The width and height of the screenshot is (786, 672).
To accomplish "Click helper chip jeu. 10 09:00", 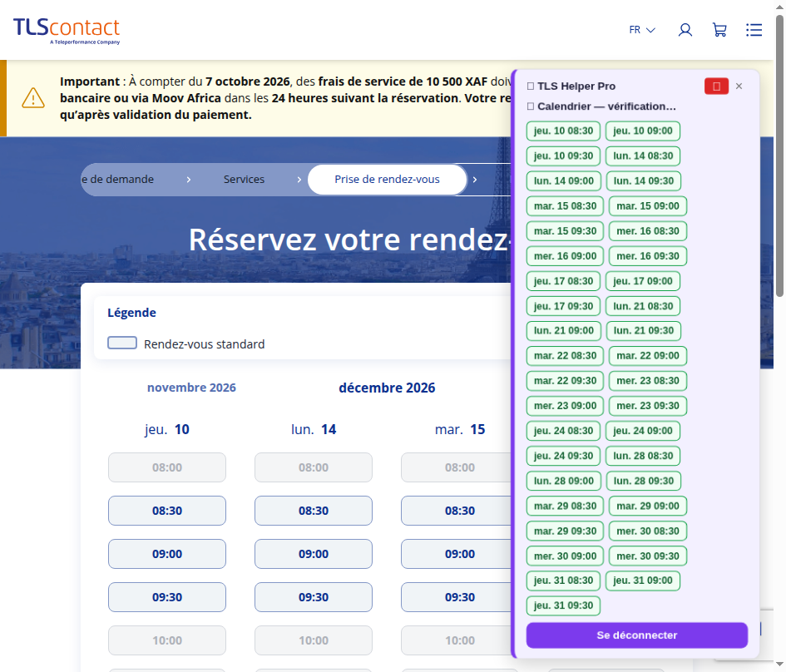I will 643,131.
